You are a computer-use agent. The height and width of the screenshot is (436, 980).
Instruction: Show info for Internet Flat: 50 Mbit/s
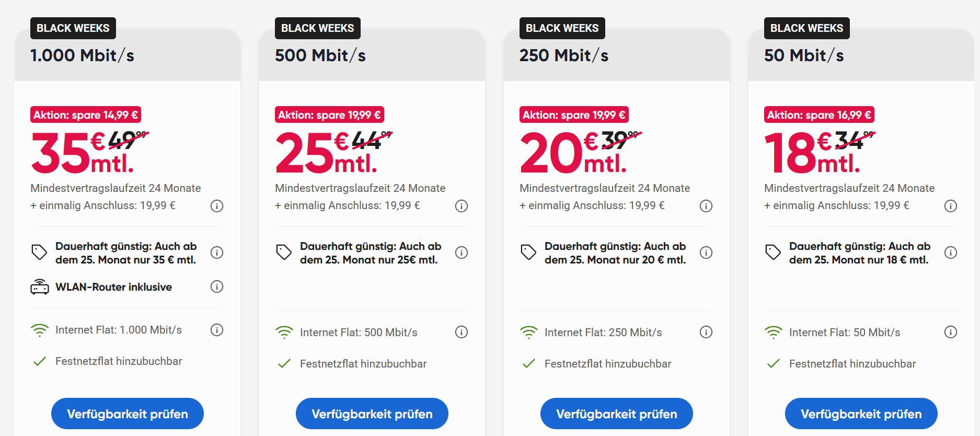[x=951, y=332]
